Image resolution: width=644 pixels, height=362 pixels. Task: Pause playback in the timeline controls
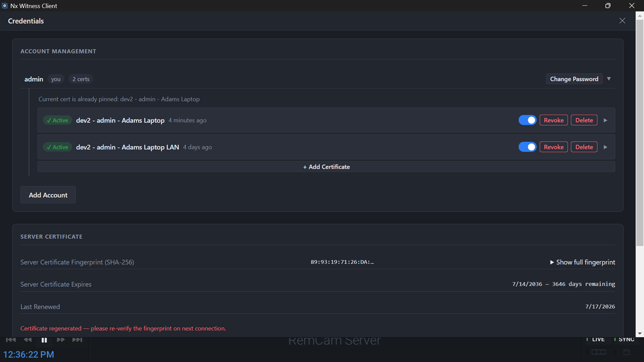(44, 340)
